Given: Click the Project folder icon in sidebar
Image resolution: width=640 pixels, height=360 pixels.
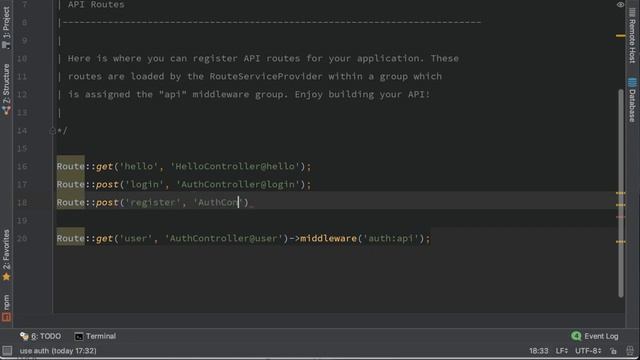Looking at the screenshot, I should (x=6, y=44).
